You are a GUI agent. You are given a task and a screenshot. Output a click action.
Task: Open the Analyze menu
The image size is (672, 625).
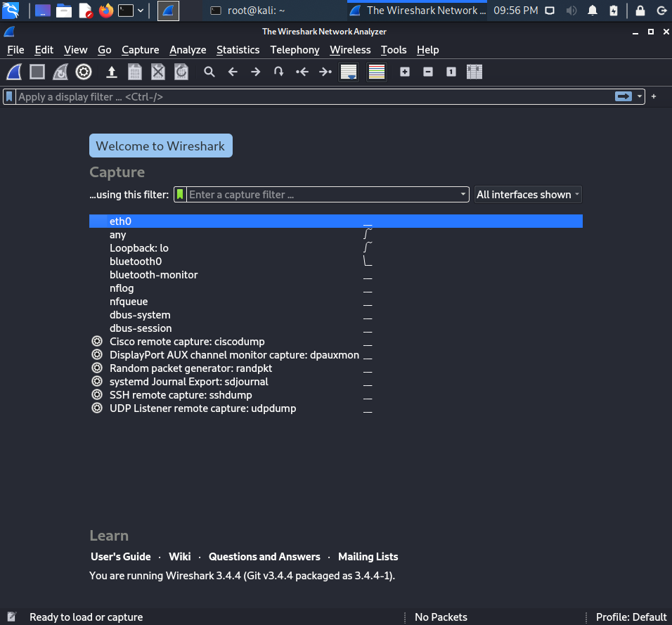(x=188, y=50)
